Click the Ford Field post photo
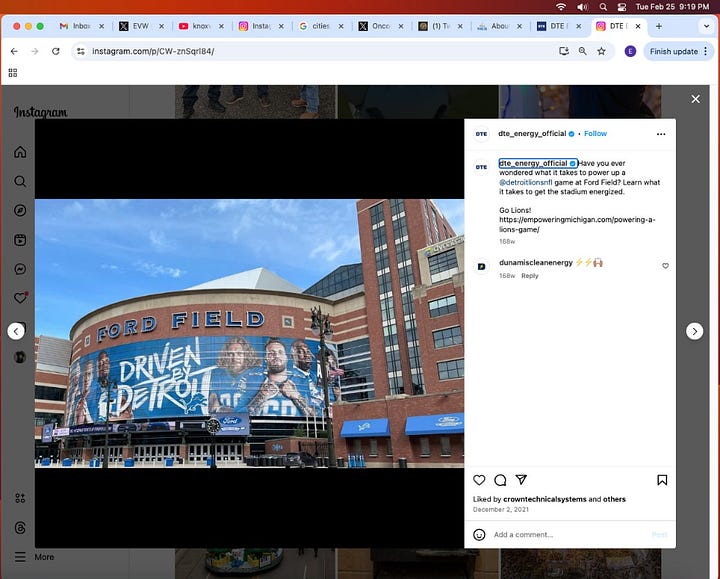This screenshot has width=720, height=579. 249,333
